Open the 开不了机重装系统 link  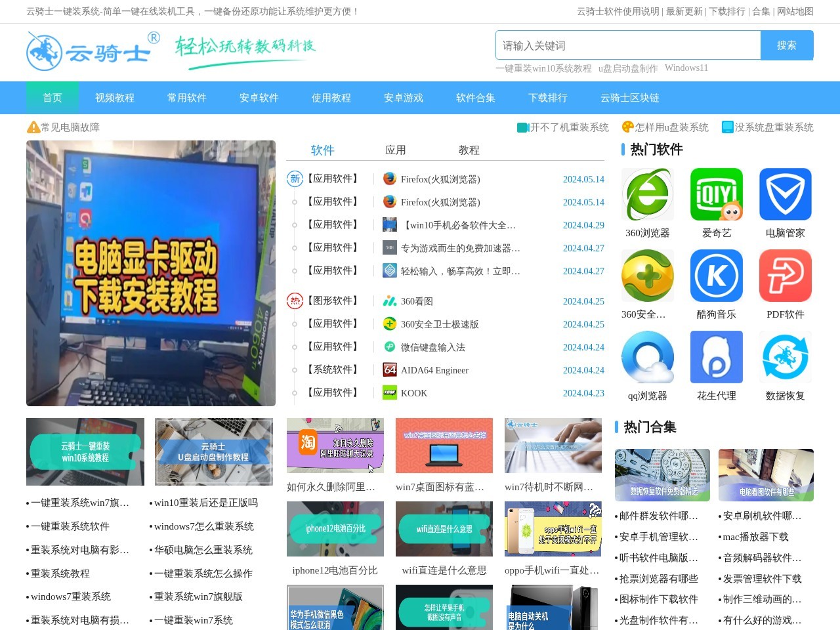569,128
